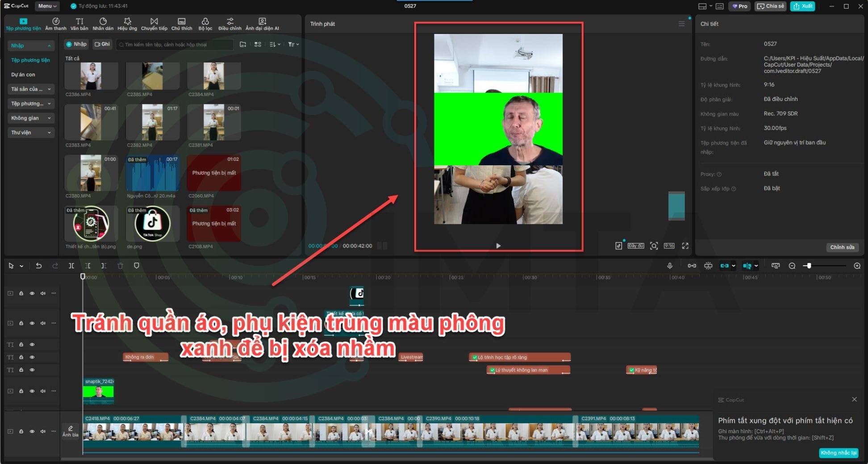Viewport: 868px width, 464px height.
Task: Switch to the Văn bản text tab
Action: click(x=79, y=24)
